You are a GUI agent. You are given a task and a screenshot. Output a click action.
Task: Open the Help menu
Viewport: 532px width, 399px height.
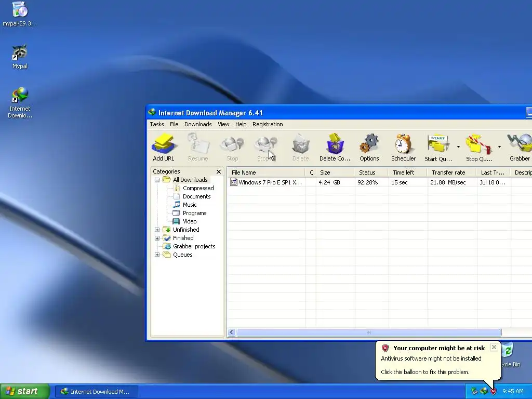coord(241,124)
